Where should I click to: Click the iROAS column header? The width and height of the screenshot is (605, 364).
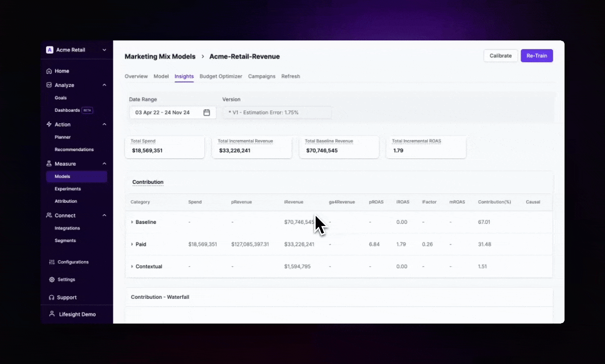click(403, 202)
